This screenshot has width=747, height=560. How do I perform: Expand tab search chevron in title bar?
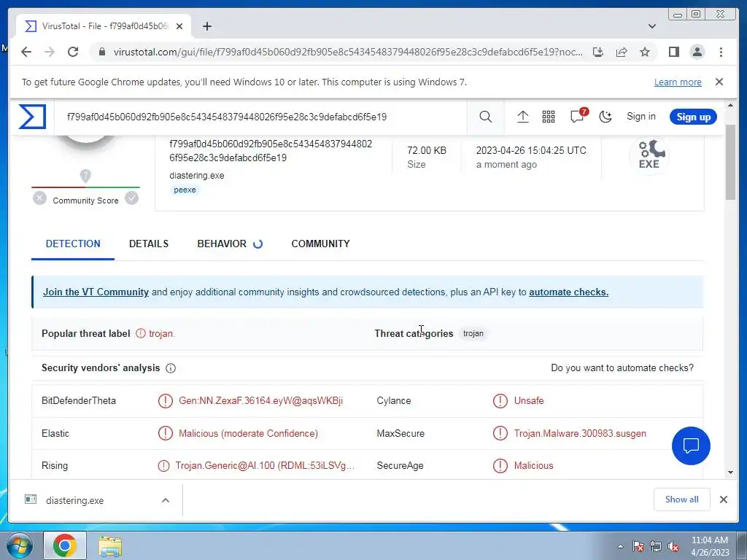tap(652, 26)
